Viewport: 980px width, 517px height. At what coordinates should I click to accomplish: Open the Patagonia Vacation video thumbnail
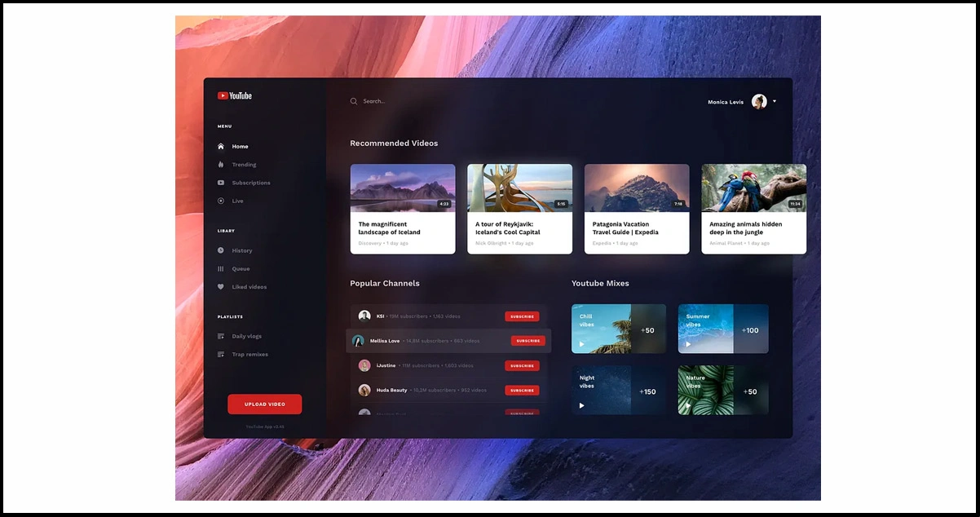click(x=637, y=188)
